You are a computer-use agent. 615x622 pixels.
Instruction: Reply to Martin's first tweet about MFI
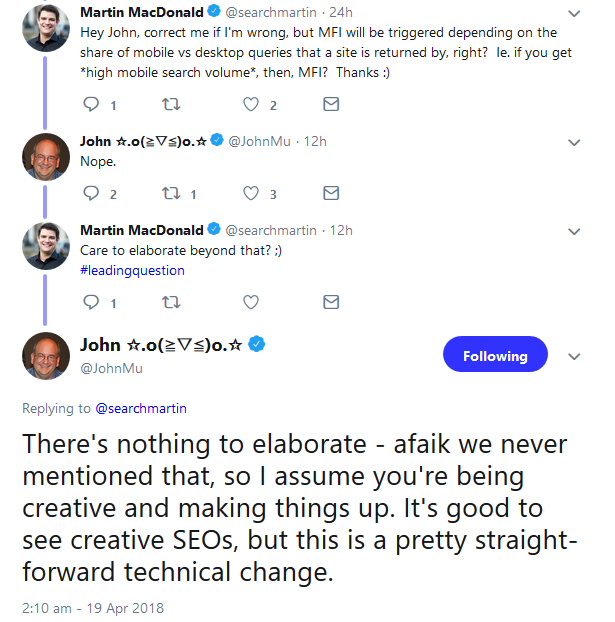click(90, 104)
